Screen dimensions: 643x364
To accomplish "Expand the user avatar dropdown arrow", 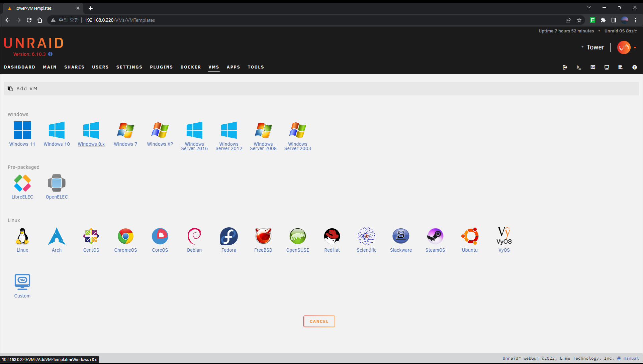I will tap(635, 47).
